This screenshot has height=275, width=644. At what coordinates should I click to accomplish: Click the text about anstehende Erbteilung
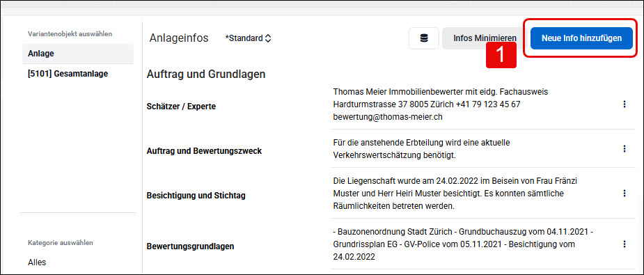[x=421, y=148]
